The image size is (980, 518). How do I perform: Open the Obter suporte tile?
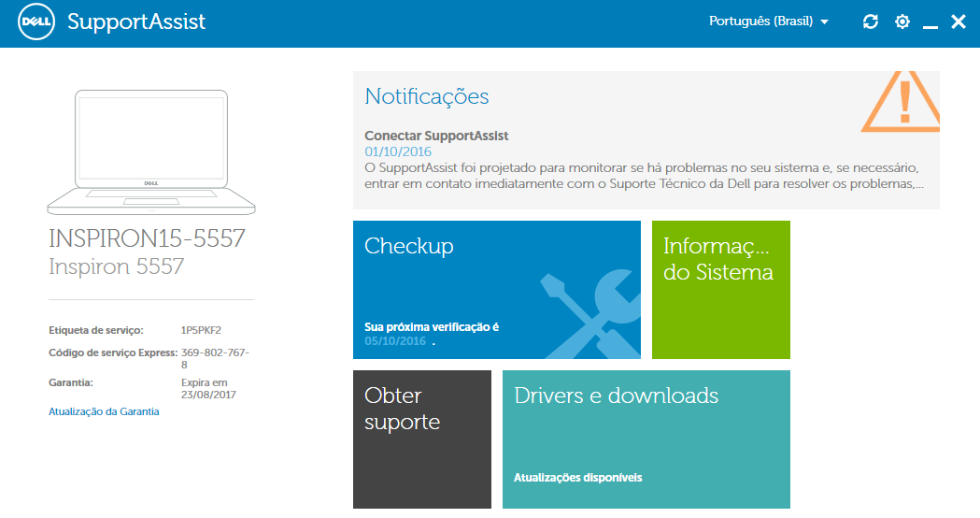422,439
